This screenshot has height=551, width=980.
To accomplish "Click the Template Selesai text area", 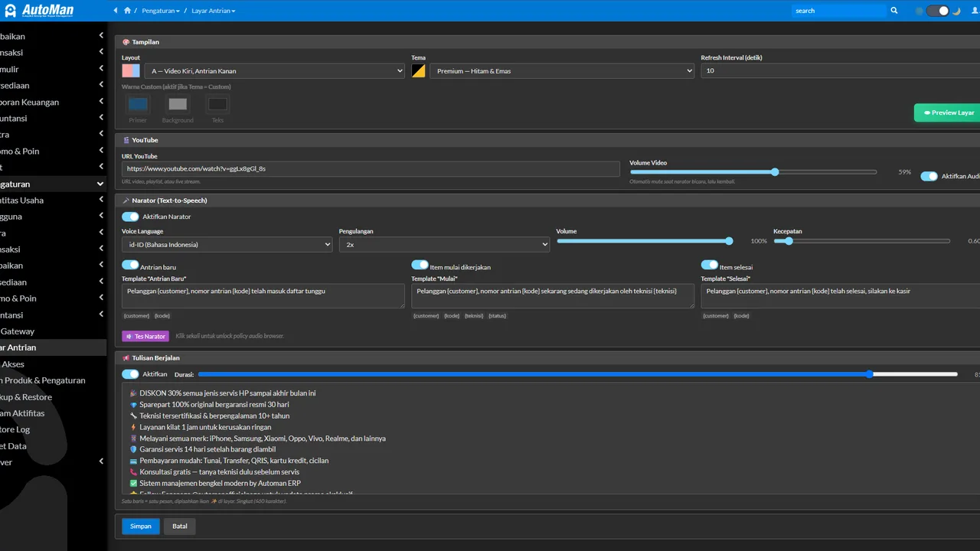I will coord(840,296).
